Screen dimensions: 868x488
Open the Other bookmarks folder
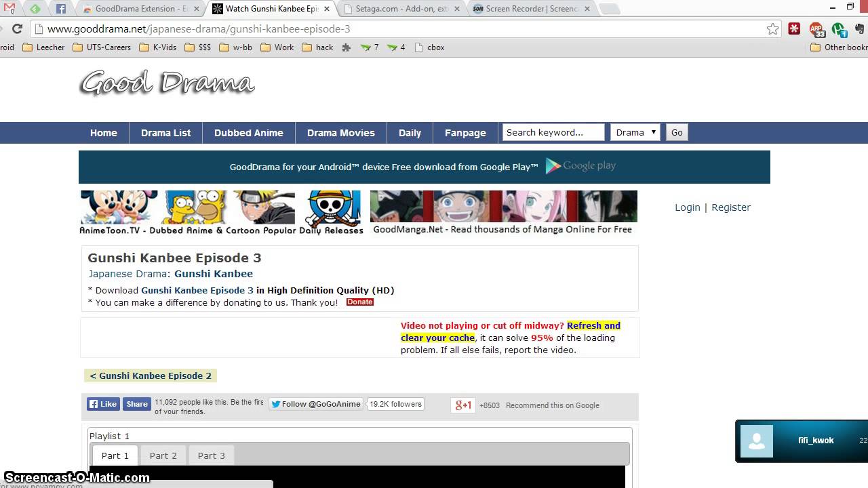pyautogui.click(x=839, y=47)
